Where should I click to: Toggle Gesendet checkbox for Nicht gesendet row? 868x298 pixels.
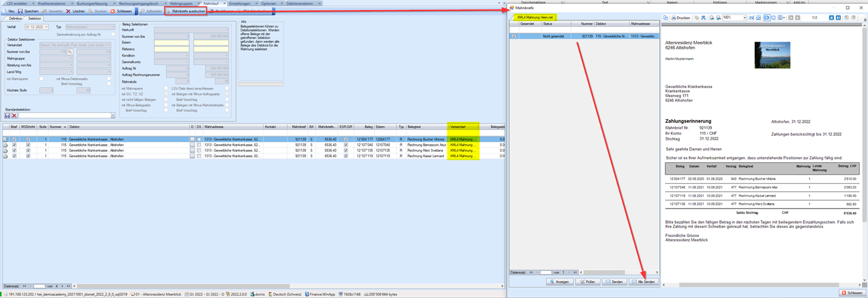pyautogui.click(x=514, y=36)
